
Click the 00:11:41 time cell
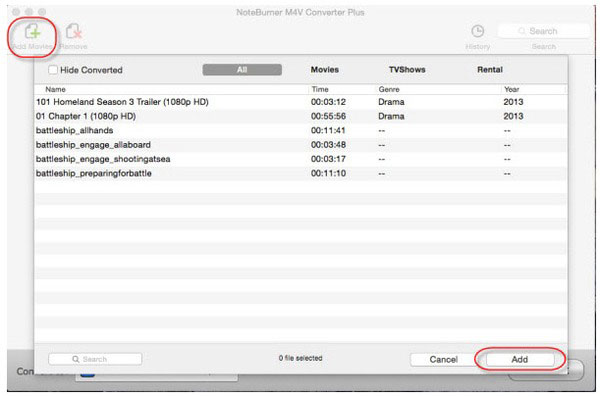(328, 130)
